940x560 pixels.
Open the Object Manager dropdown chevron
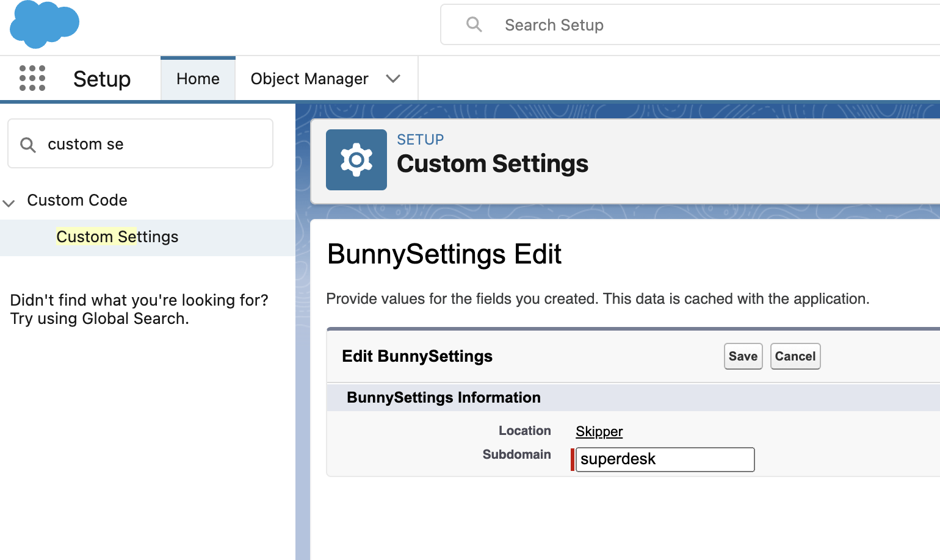(393, 79)
